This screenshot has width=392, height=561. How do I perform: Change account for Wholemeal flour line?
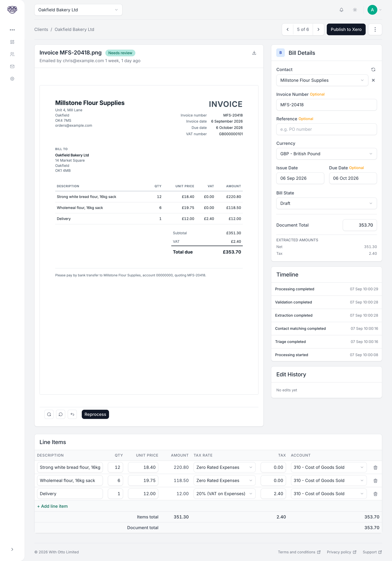329,481
